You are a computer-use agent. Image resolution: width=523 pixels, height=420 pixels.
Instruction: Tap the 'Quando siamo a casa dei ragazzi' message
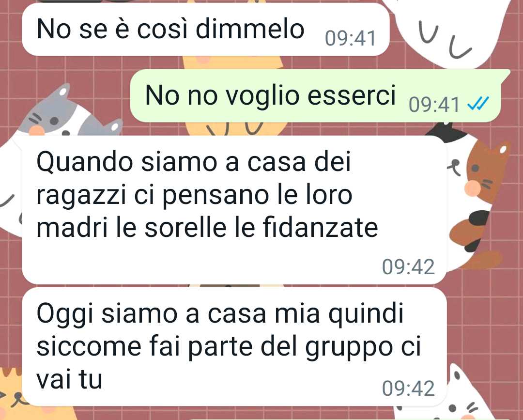click(234, 210)
